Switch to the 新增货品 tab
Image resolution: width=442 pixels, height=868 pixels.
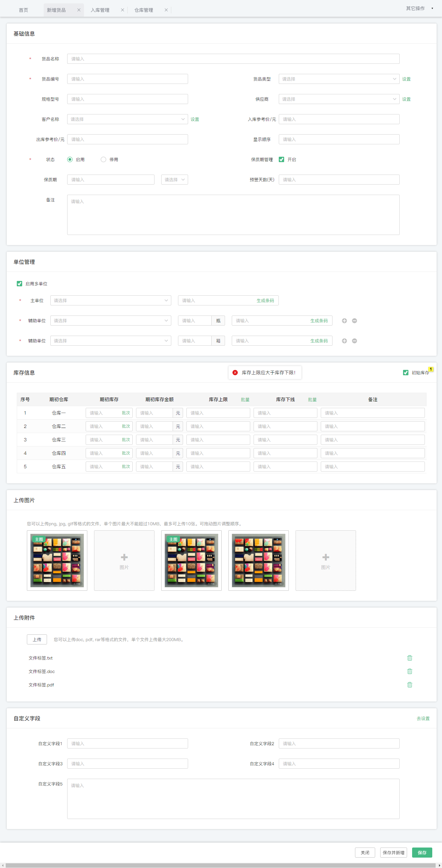[56, 10]
